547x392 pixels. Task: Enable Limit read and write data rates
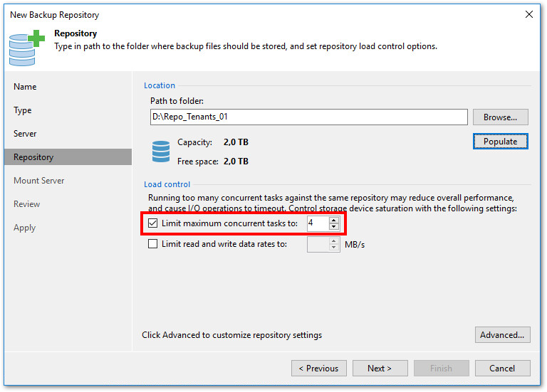click(153, 244)
